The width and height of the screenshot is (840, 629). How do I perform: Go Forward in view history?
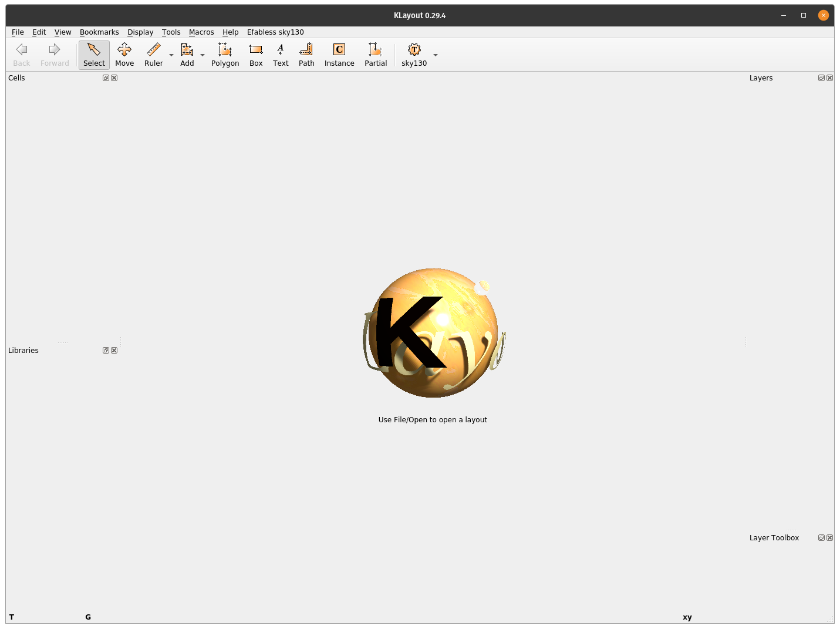tap(55, 55)
